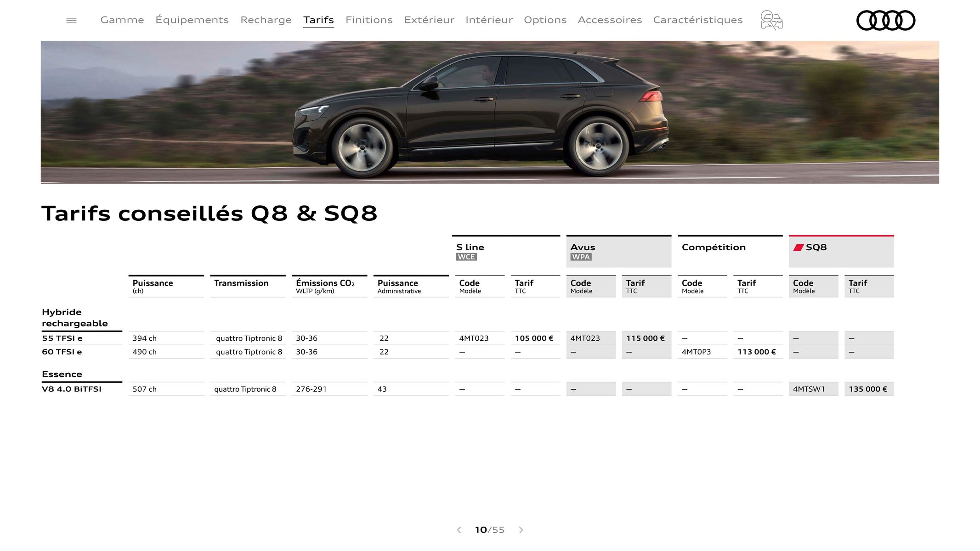Image resolution: width=980 pixels, height=551 pixels.
Task: Click the Tarifs conseillés Q8 & SQ8 title
Action: coord(209,214)
